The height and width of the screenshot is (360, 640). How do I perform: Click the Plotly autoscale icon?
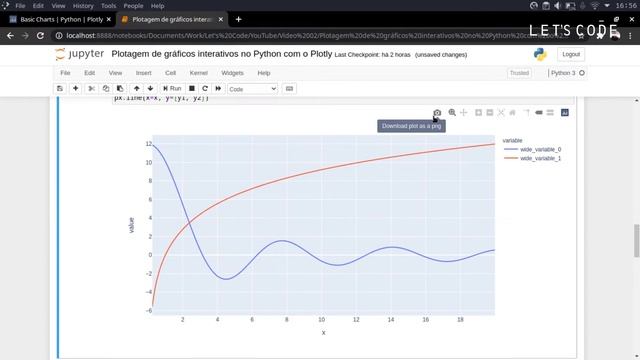[501, 113]
